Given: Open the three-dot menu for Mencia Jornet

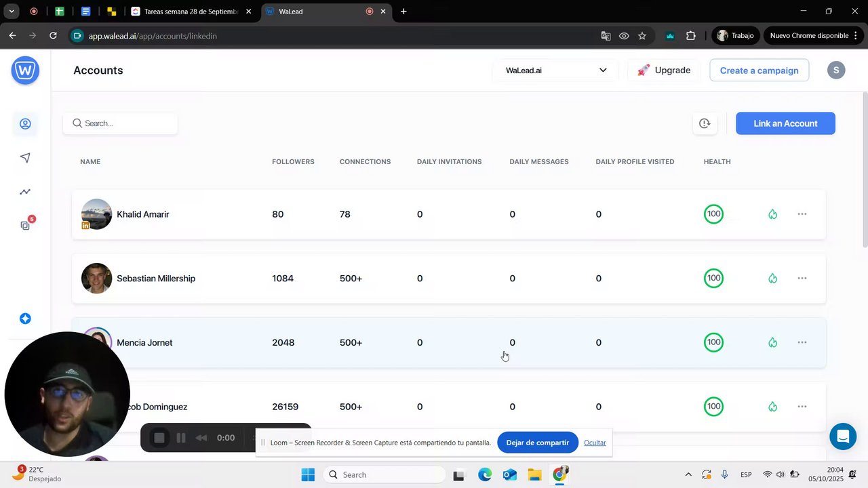Looking at the screenshot, I should pyautogui.click(x=802, y=342).
